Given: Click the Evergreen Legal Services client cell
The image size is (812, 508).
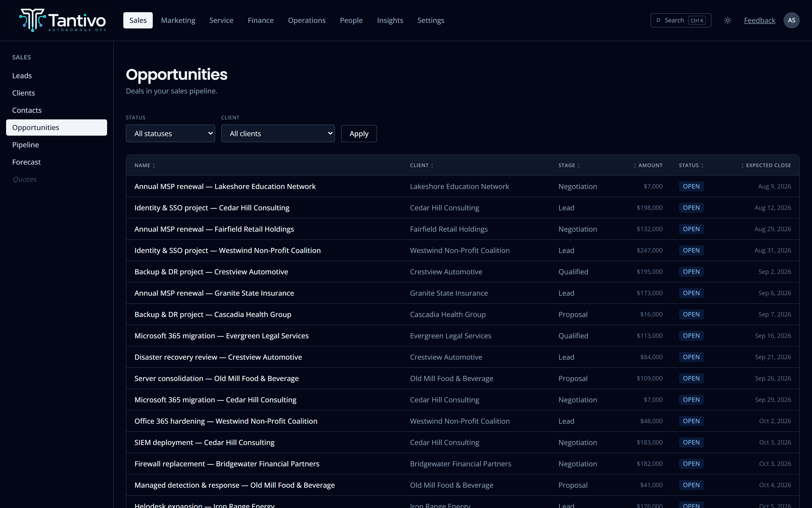Looking at the screenshot, I should (450, 336).
